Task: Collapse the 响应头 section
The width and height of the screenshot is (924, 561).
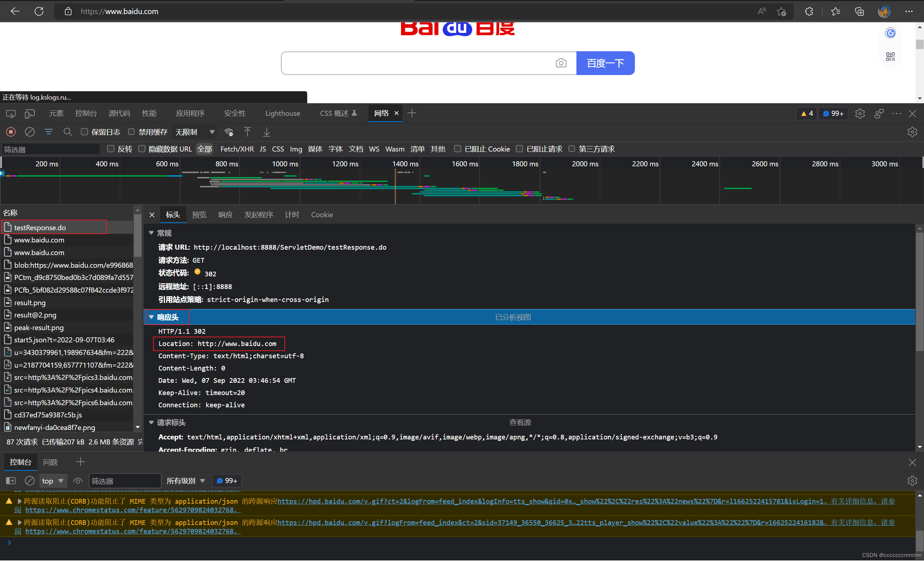Action: coord(151,317)
